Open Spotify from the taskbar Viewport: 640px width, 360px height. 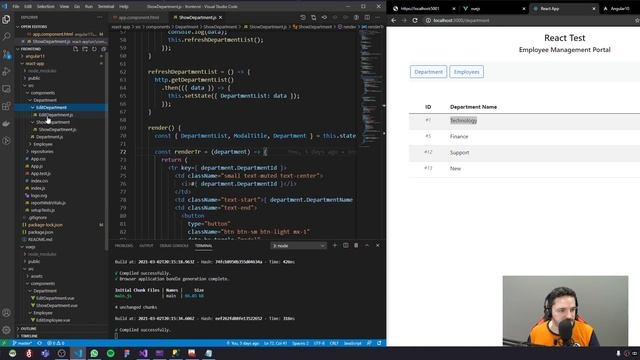(111, 353)
